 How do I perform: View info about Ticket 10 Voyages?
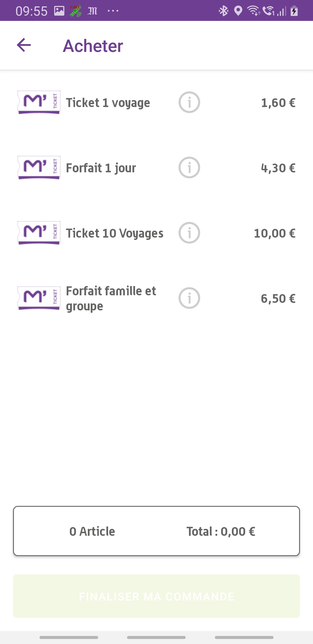click(x=189, y=233)
